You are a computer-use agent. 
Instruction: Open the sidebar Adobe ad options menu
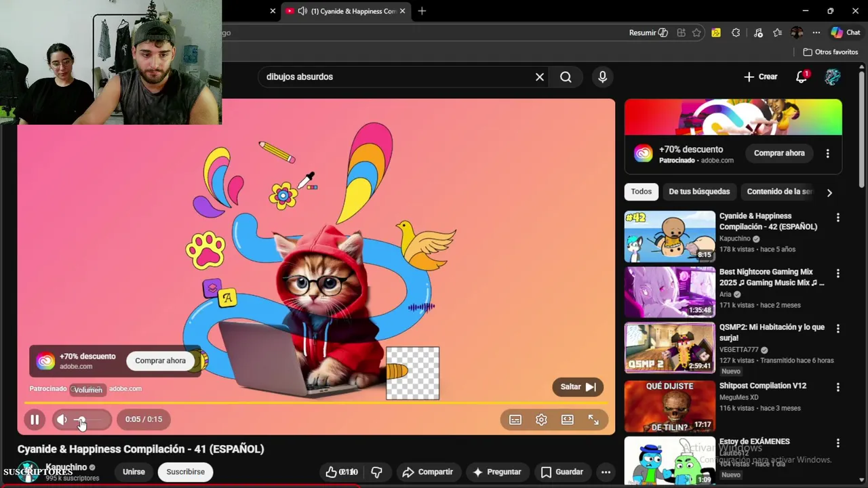[x=827, y=154]
